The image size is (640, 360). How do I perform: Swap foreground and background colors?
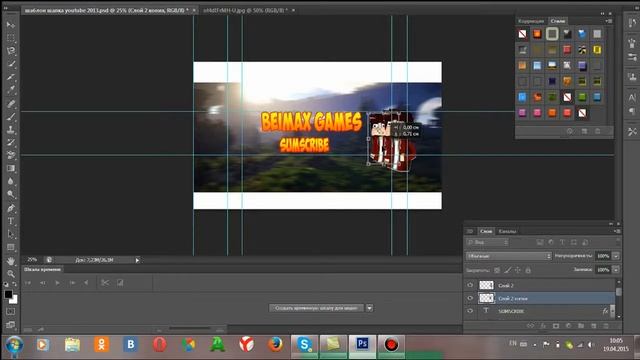pyautogui.click(x=15, y=284)
